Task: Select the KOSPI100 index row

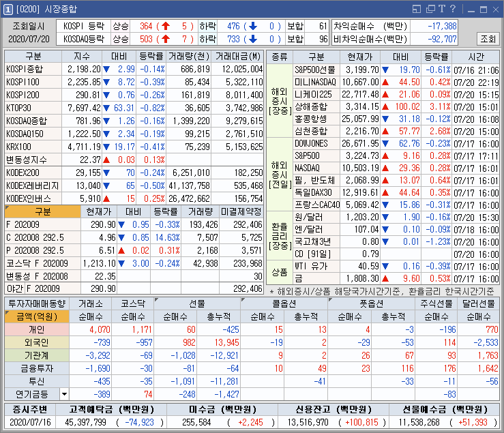Action: [134, 82]
